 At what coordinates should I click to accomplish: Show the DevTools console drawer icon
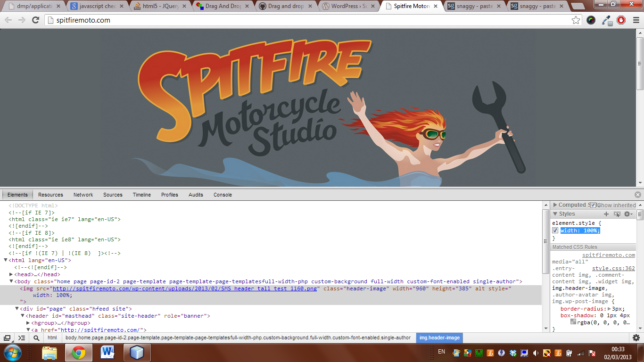tap(22, 338)
